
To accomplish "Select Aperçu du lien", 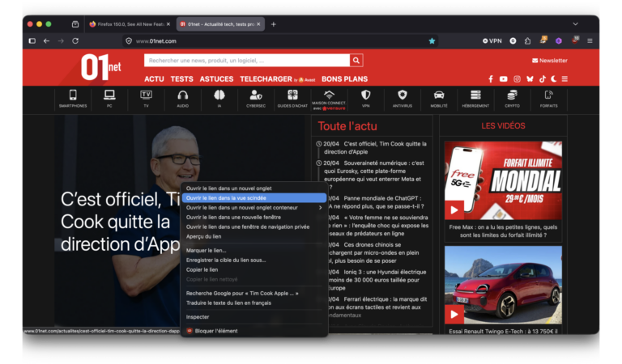I will coord(254,236).
